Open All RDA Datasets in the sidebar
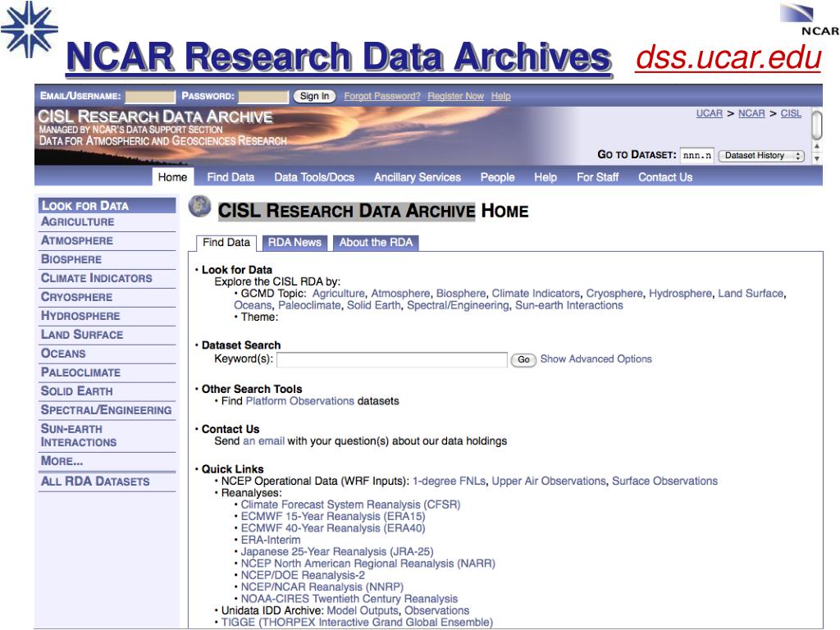Screen dimensions: 840x630 95,481
